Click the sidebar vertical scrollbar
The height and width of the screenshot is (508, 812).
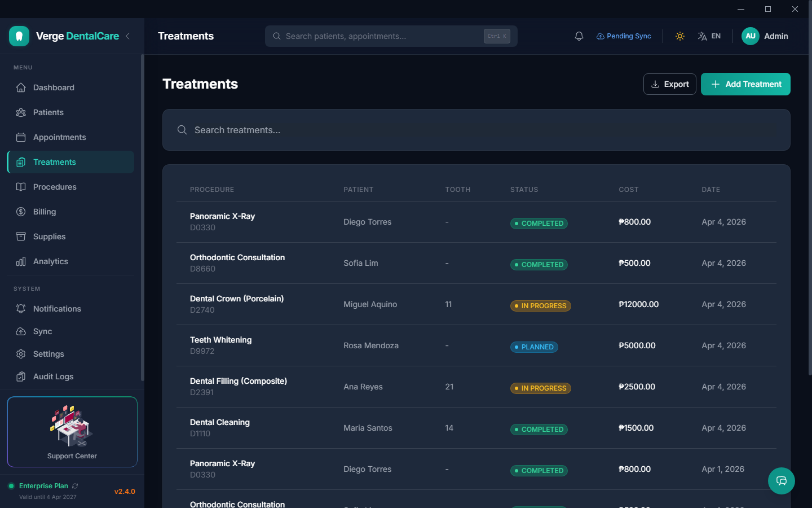click(x=142, y=218)
